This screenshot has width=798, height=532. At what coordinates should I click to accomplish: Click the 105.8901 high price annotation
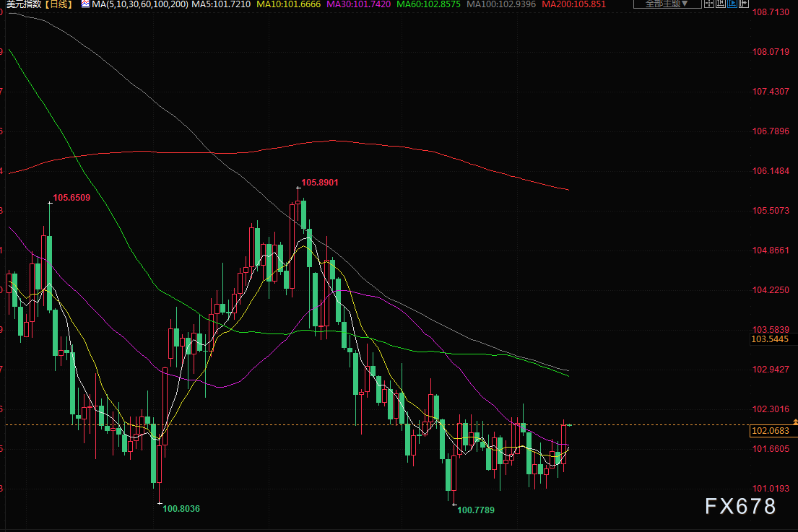[x=319, y=183]
